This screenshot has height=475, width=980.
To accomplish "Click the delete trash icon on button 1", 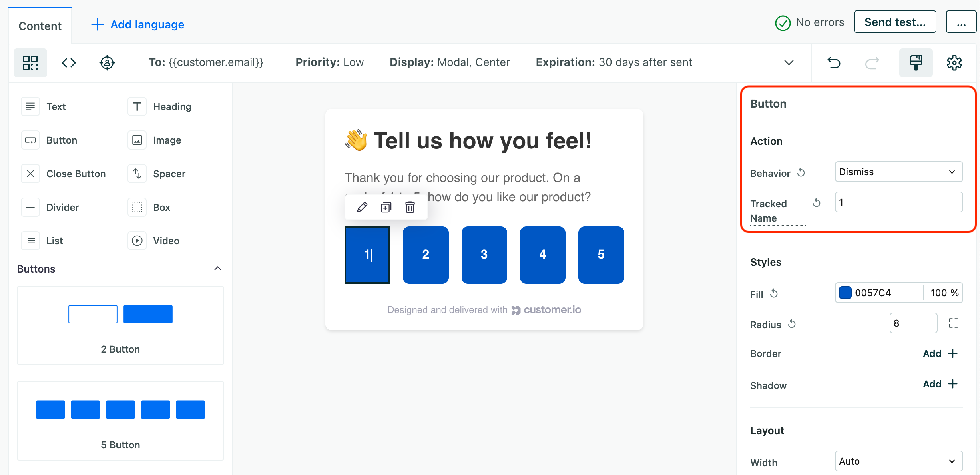I will [x=410, y=208].
